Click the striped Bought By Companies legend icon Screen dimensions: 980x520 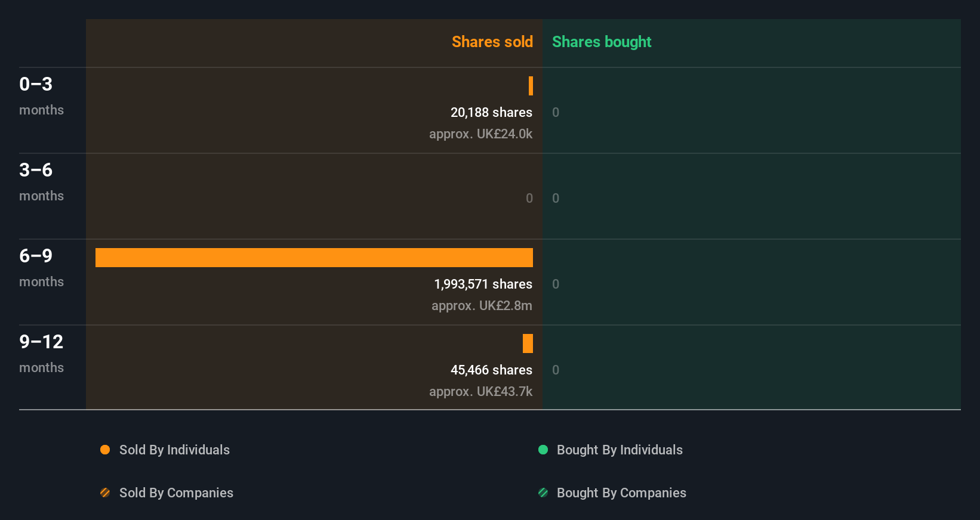point(543,493)
